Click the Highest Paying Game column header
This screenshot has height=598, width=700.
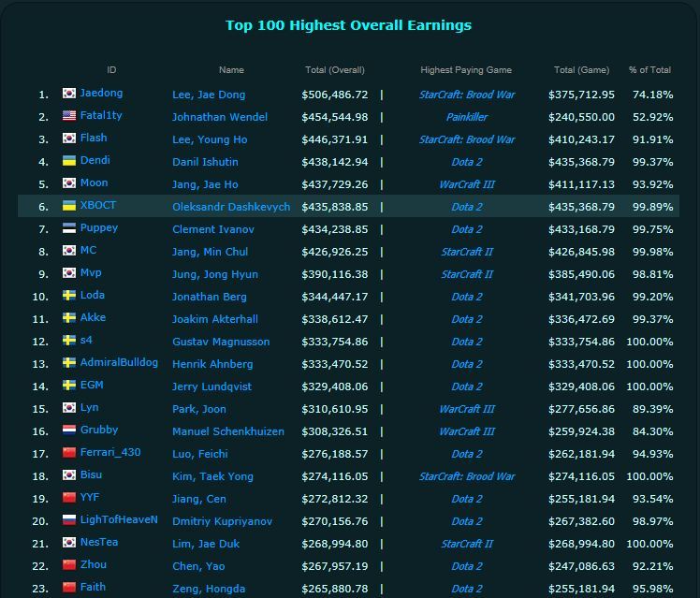click(466, 70)
